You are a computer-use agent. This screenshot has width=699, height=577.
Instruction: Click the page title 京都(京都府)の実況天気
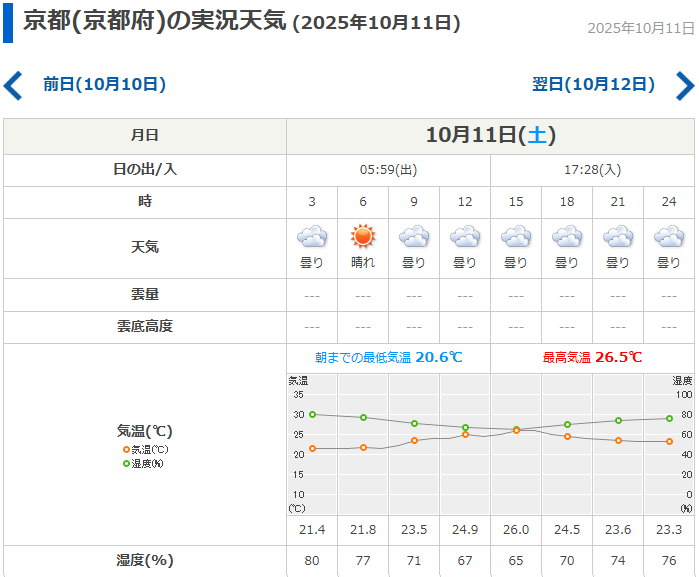pos(155,22)
